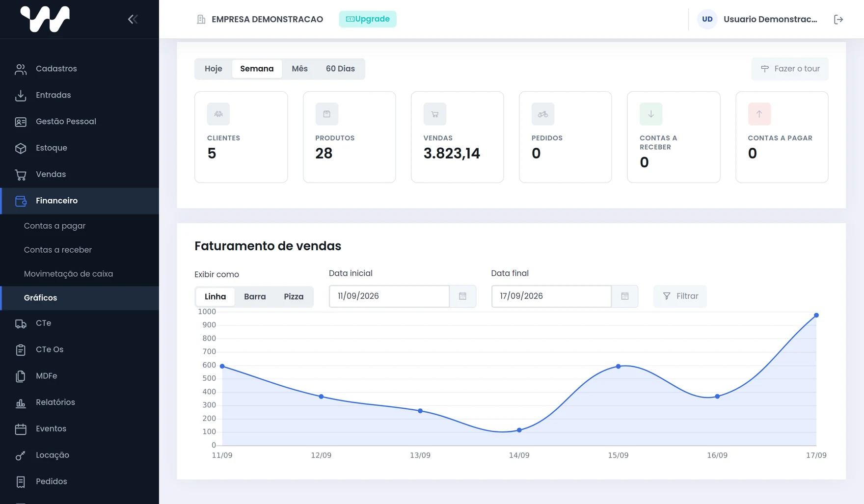Screen dimensions: 864x504
Task: Click the Fazer o tour button
Action: point(790,69)
